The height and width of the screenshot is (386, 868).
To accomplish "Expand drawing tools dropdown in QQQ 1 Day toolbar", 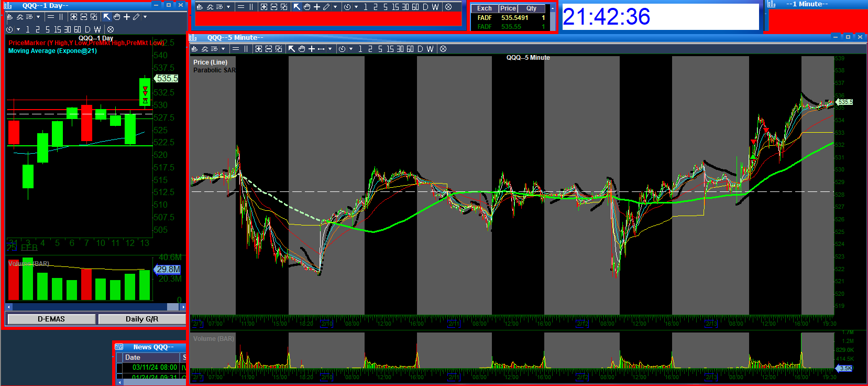I will tap(145, 17).
